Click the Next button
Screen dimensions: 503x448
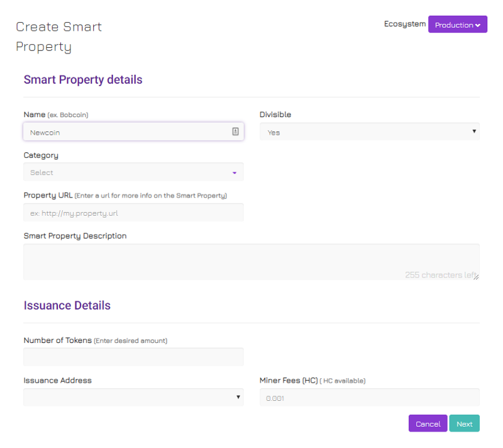(465, 423)
